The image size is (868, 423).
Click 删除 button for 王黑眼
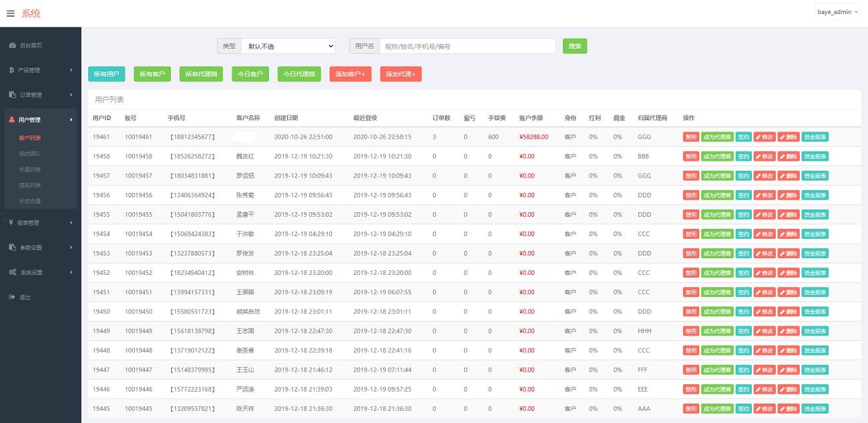click(789, 292)
